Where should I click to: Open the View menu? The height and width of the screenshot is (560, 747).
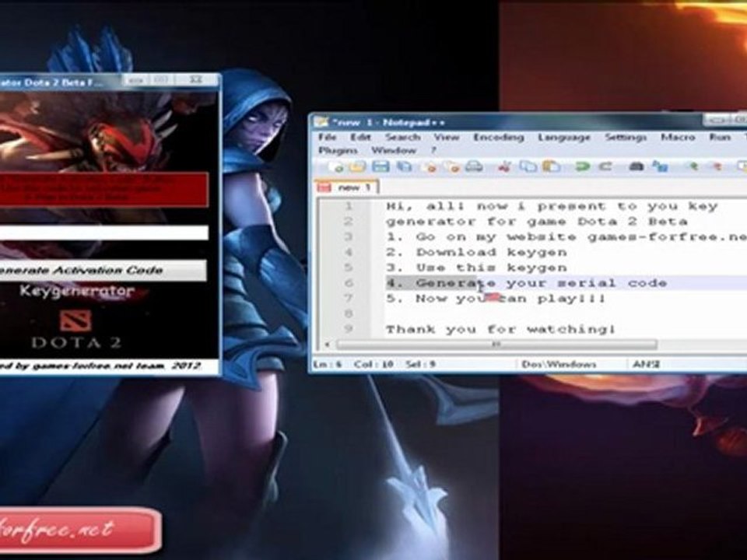447,137
